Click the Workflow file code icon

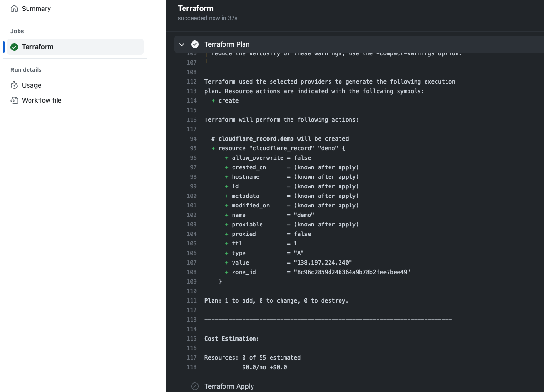[x=14, y=100]
